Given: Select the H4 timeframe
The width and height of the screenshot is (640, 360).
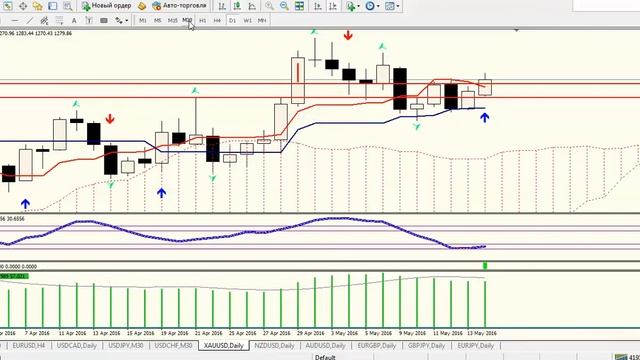Looking at the screenshot, I should click(217, 20).
